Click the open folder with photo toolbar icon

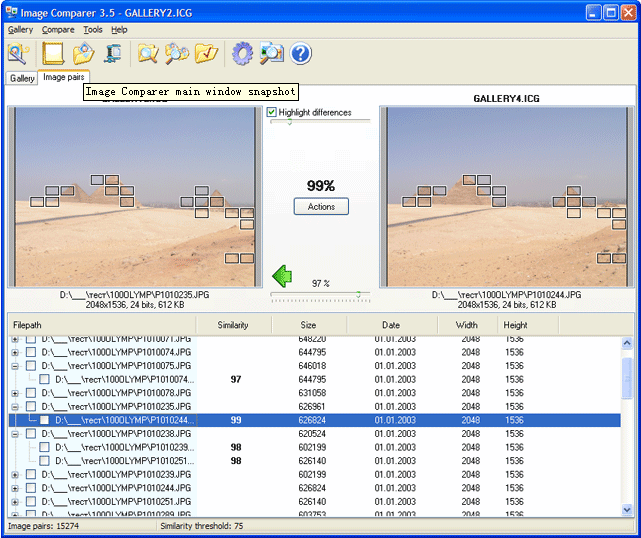84,53
